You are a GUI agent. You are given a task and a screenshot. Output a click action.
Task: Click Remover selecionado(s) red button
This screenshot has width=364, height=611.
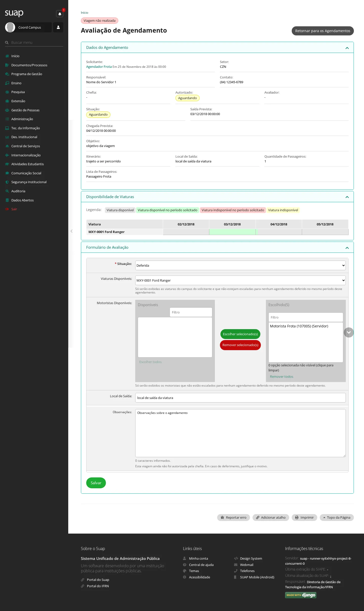click(240, 345)
